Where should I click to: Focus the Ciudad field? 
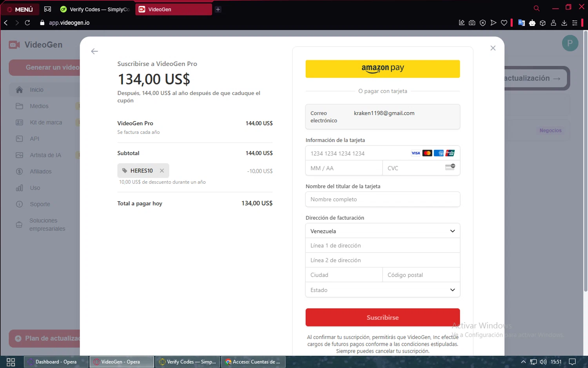[344, 275]
